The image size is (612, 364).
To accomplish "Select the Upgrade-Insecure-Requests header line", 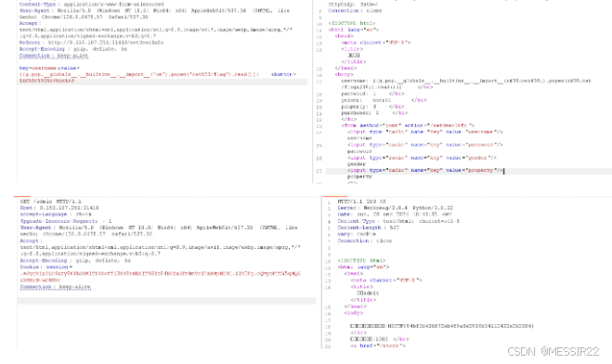I will (66, 221).
